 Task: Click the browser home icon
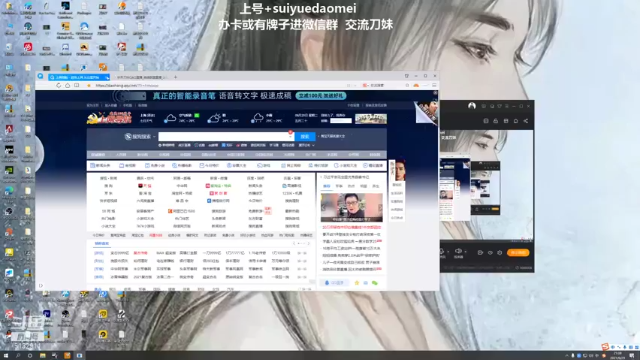pos(67,85)
